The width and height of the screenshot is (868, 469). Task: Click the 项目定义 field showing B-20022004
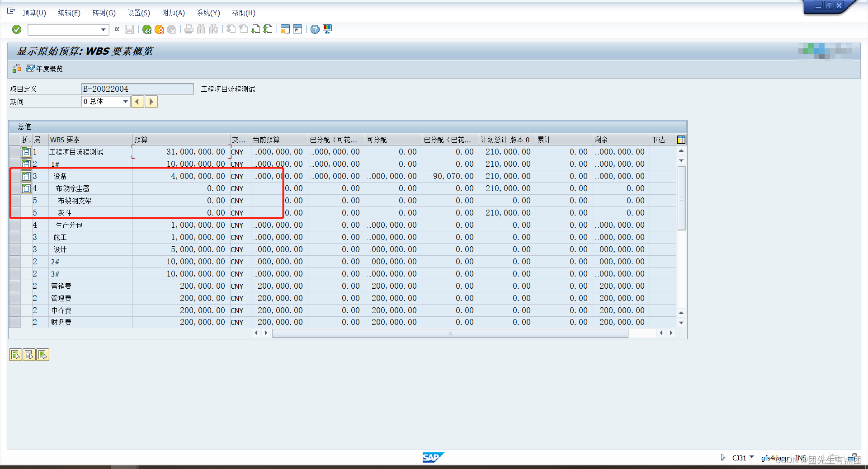tap(137, 89)
